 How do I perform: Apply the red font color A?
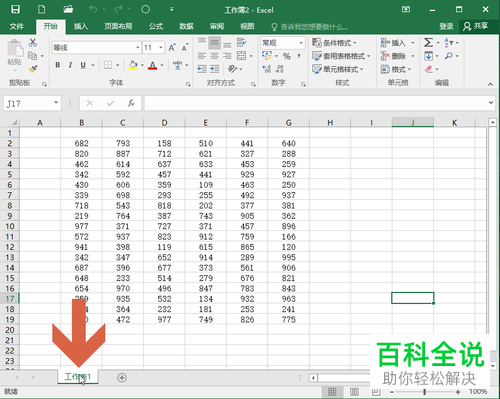152,65
